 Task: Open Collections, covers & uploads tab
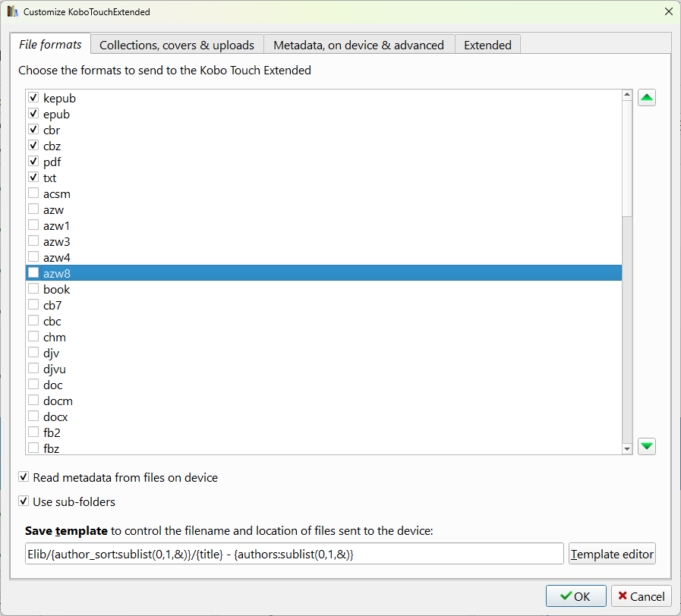(177, 46)
